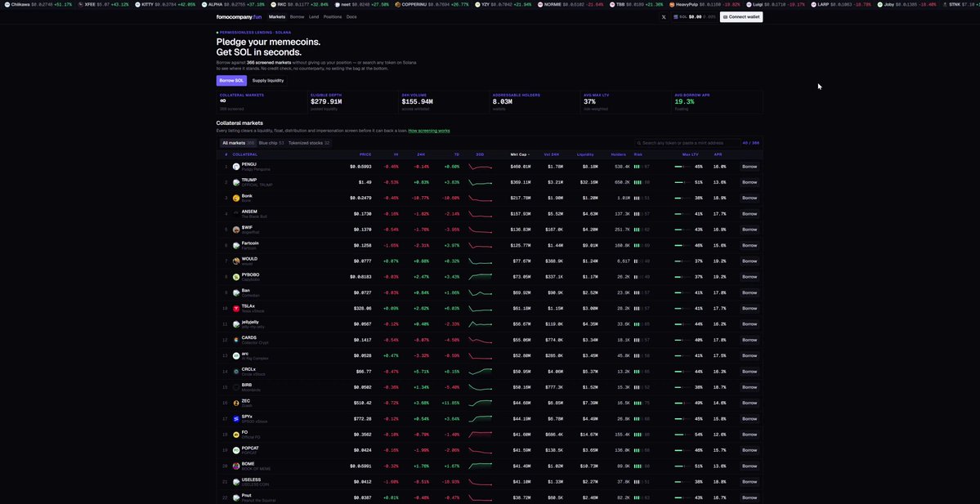980x504 pixels.
Task: Click the fomocompany.fun logo
Action: point(239,17)
